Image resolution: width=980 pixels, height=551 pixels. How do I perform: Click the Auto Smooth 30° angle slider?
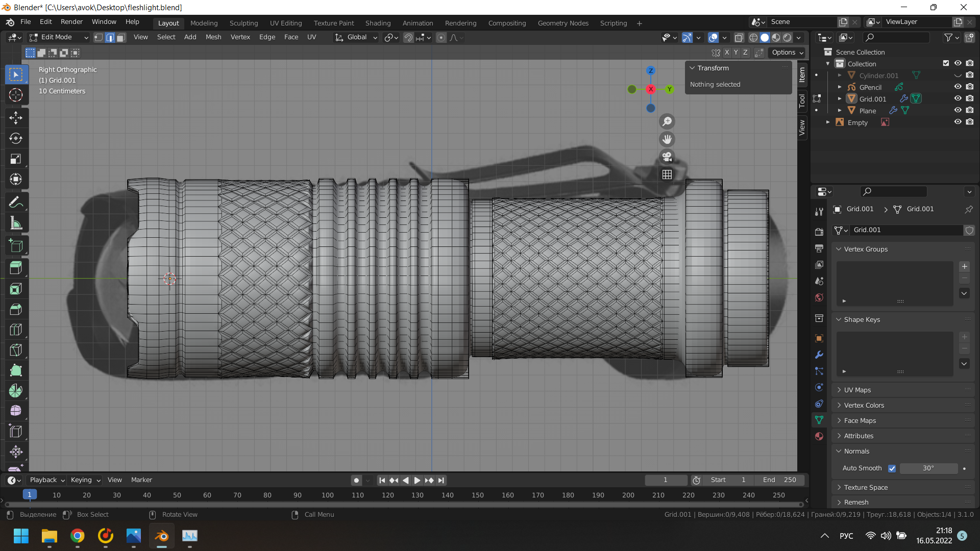point(928,468)
